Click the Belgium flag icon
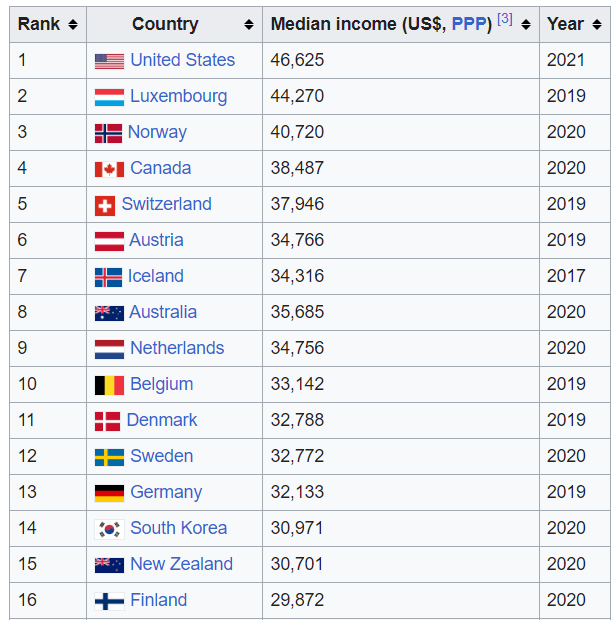The width and height of the screenshot is (613, 620). click(110, 385)
